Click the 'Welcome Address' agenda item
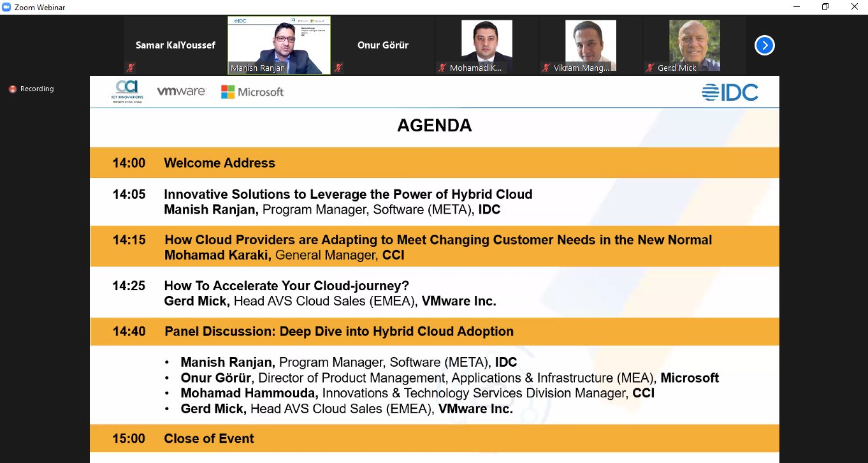Viewport: 868px width, 463px height. point(220,163)
